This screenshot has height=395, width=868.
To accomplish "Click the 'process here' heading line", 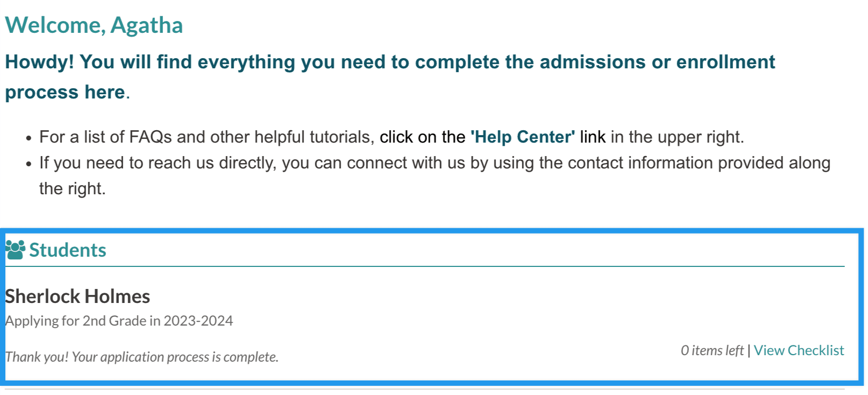I will (x=65, y=92).
